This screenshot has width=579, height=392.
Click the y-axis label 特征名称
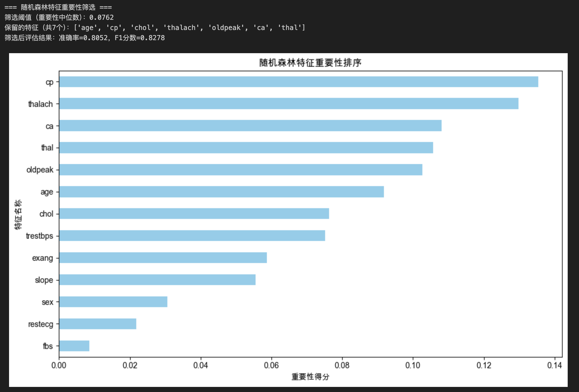(x=18, y=214)
